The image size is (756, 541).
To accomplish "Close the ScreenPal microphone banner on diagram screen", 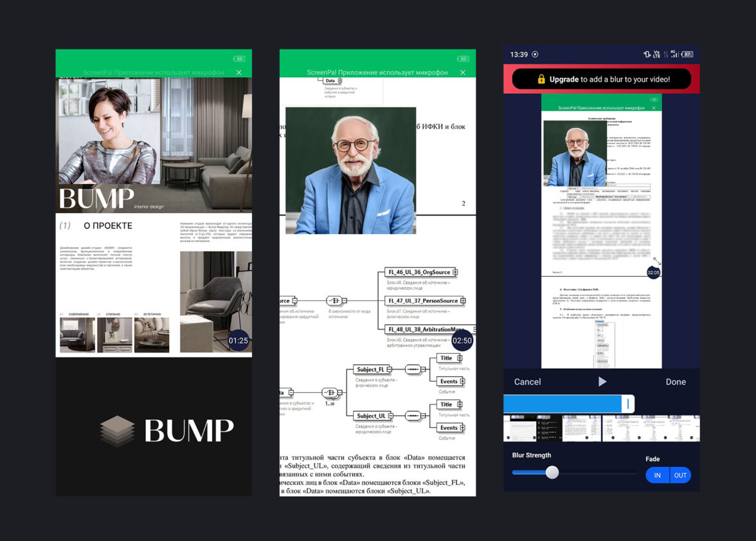I will click(x=463, y=73).
